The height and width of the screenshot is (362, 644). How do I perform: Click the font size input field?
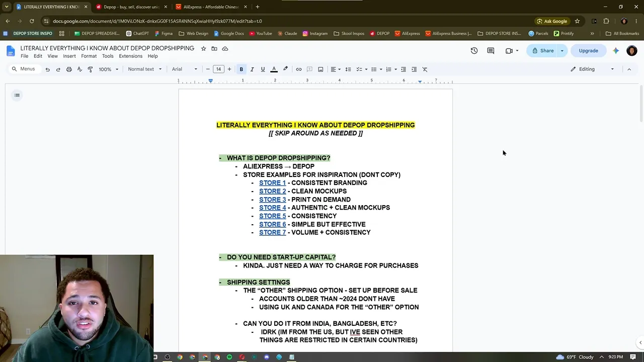(x=218, y=69)
